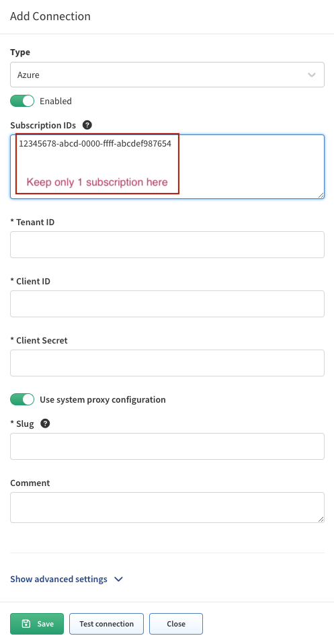This screenshot has height=644, width=334.
Task: Click into the Client ID field
Action: 167,304
